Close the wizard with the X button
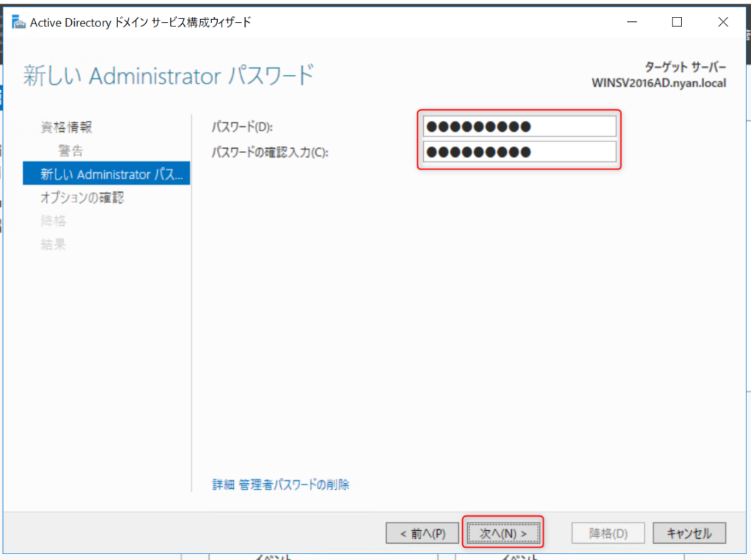 coord(723,22)
